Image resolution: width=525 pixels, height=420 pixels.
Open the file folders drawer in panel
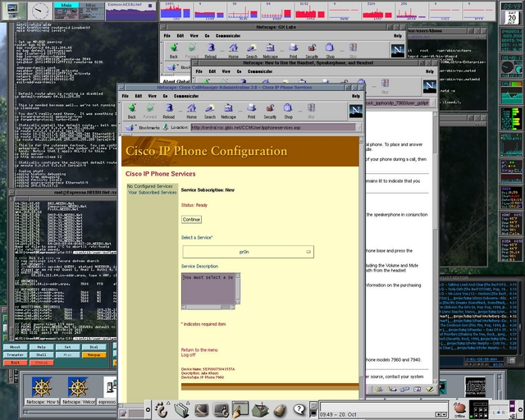click(181, 409)
